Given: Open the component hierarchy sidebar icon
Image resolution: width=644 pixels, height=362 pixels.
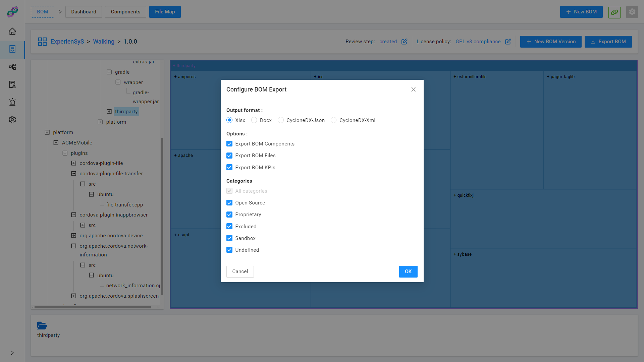Looking at the screenshot, I should (x=12, y=66).
